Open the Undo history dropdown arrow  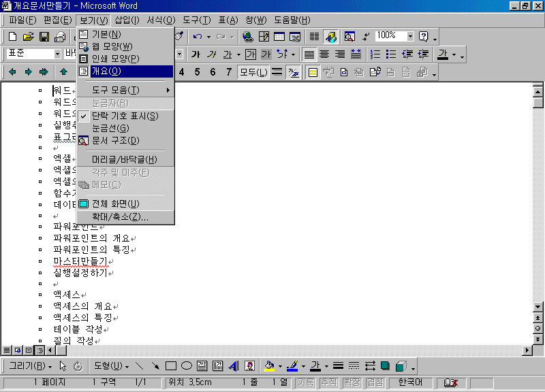(x=208, y=37)
